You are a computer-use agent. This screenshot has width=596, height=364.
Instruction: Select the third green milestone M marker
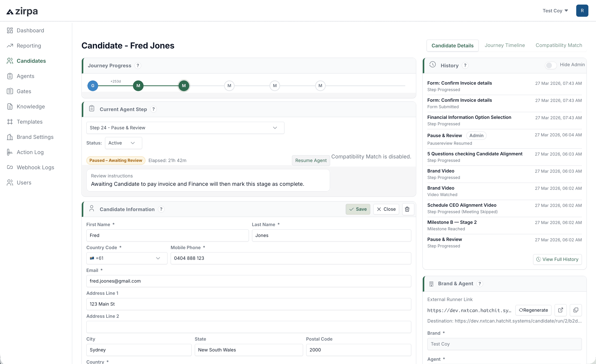184,86
